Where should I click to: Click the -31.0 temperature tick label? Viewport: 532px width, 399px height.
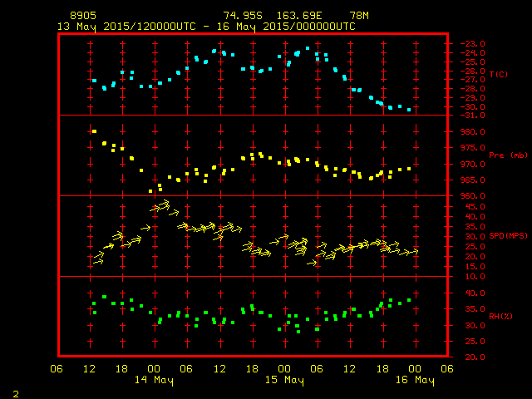point(472,116)
